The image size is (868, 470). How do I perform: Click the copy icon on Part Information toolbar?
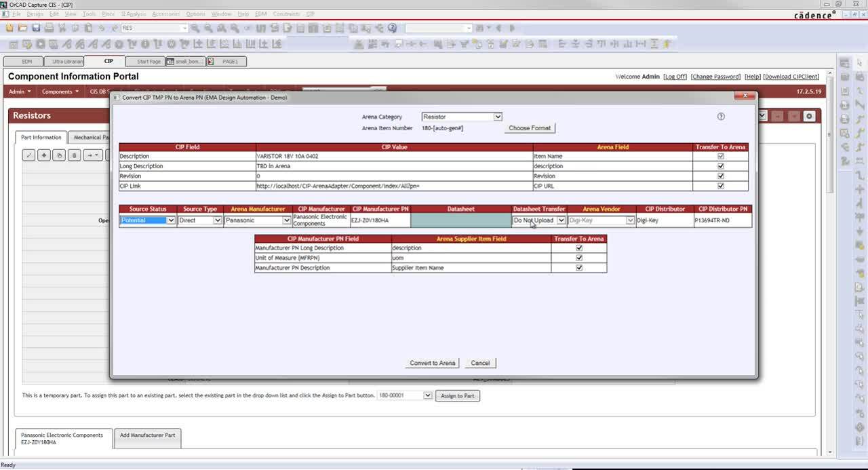[59, 155]
